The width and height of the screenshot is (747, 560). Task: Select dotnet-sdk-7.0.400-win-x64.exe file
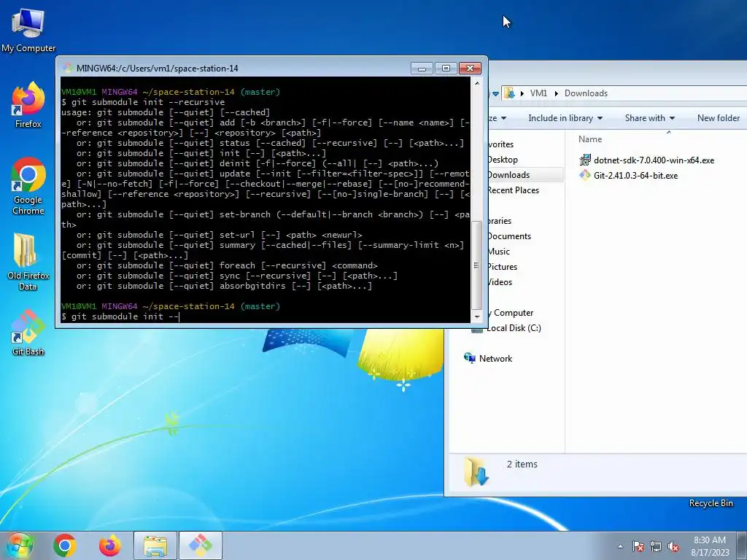[654, 160]
